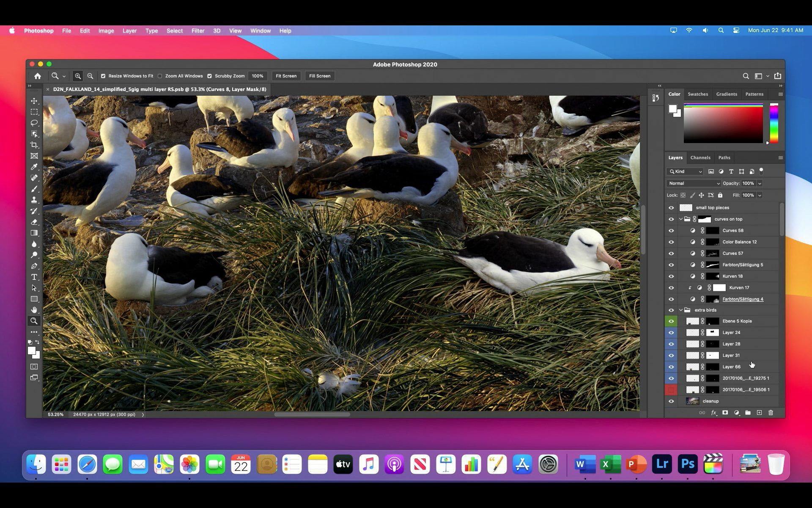Select the Eyedropper tool
Viewport: 812px width, 508px height.
tap(34, 167)
